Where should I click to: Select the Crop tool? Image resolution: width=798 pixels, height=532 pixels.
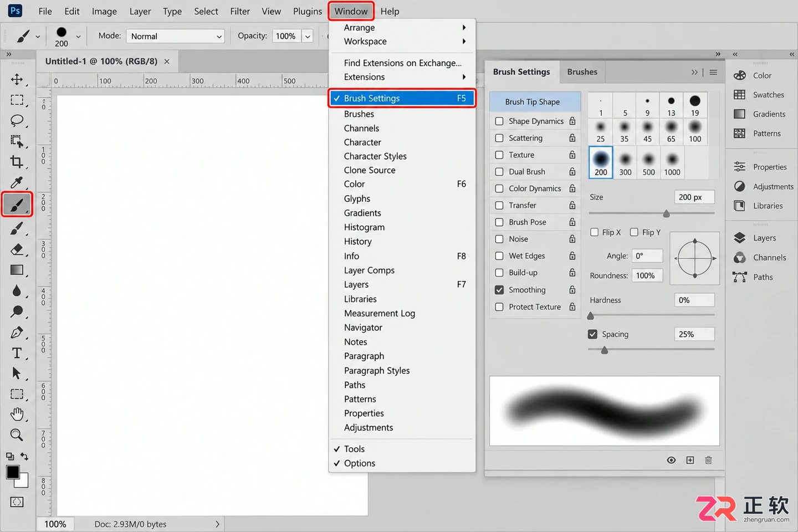click(17, 162)
